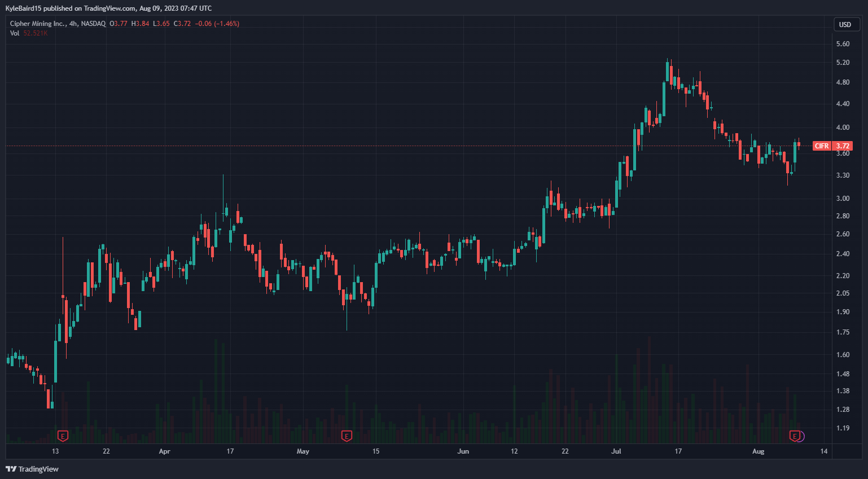Open the March earnings marker icon

pyautogui.click(x=62, y=436)
